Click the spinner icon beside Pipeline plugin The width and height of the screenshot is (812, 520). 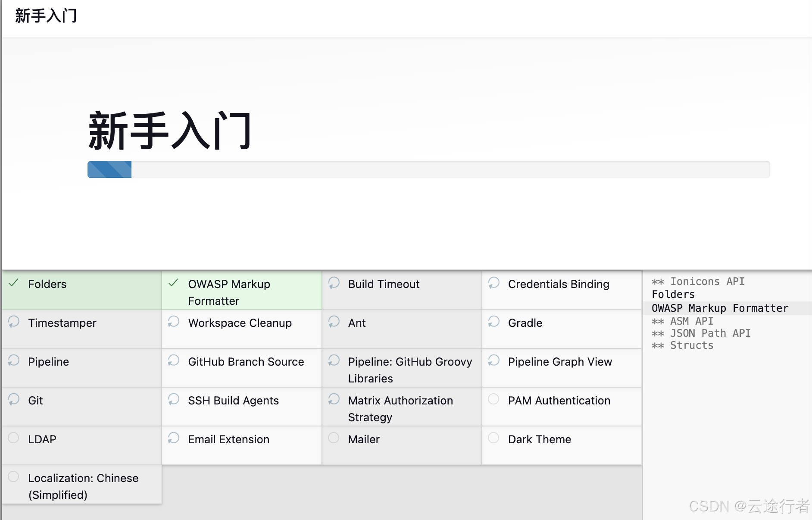pos(14,360)
